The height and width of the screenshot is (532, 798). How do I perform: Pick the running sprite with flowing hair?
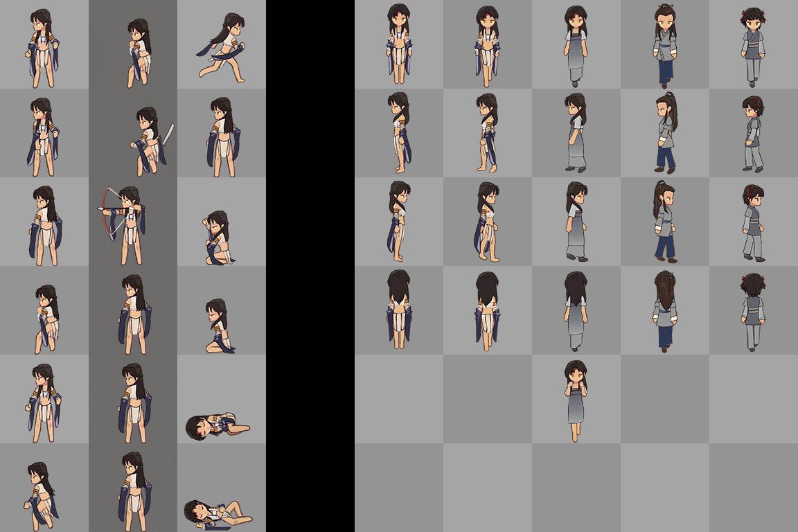coord(222,48)
